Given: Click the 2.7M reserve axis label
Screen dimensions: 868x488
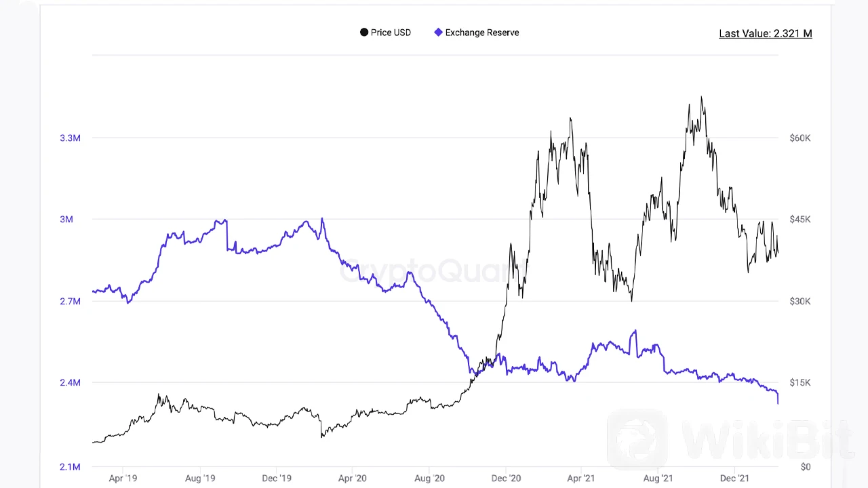Looking at the screenshot, I should pos(70,301).
